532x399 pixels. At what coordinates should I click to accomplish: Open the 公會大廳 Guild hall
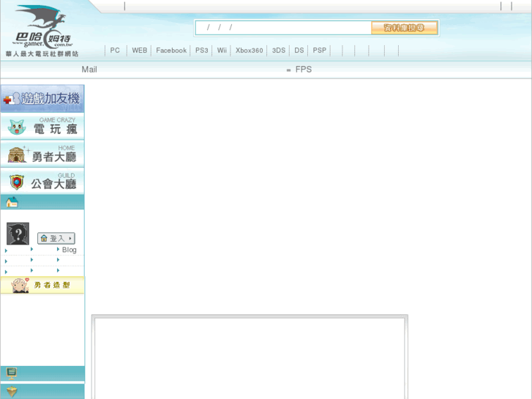(42, 182)
